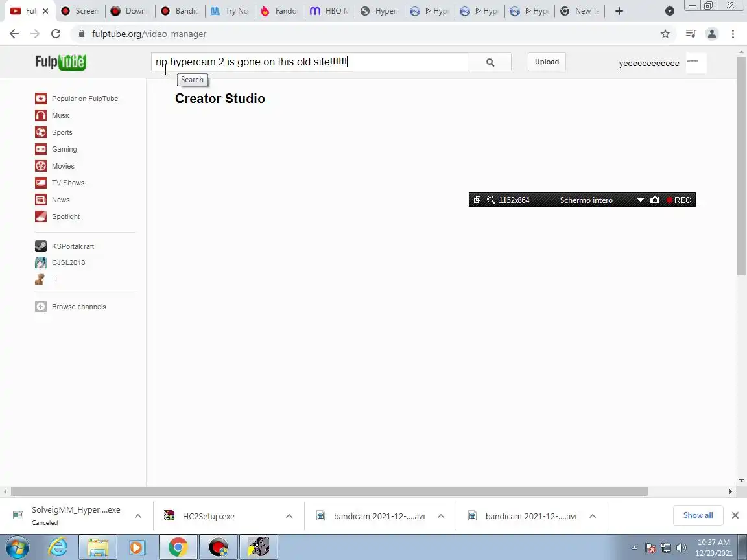Viewport: 747px width, 560px height.
Task: Switch to the Downl tab
Action: (130, 11)
